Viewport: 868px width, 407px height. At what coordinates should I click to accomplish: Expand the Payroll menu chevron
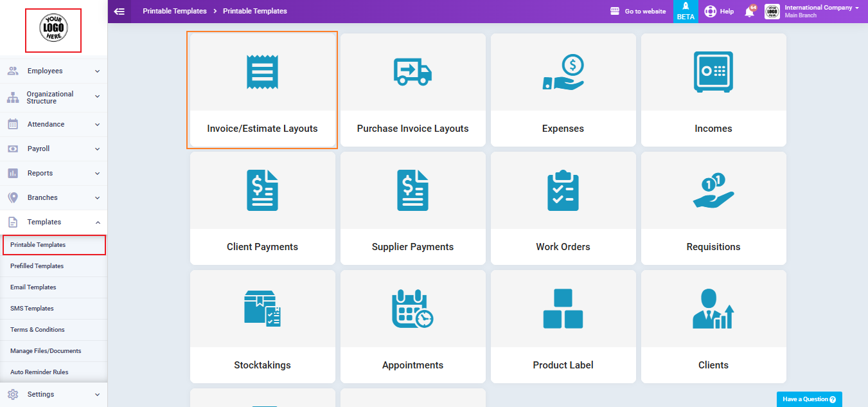pos(98,149)
